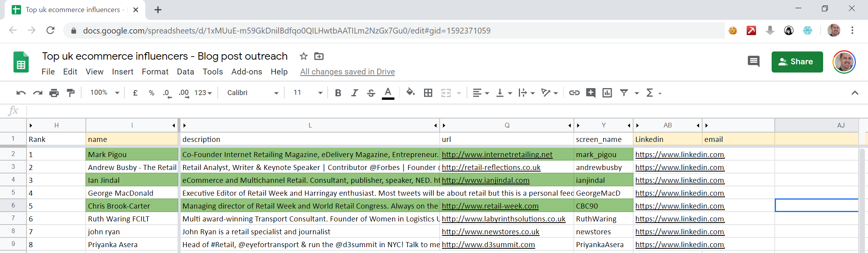This screenshot has height=253, width=868.
Task: Increase decimal places icon
Action: pyautogui.click(x=184, y=93)
